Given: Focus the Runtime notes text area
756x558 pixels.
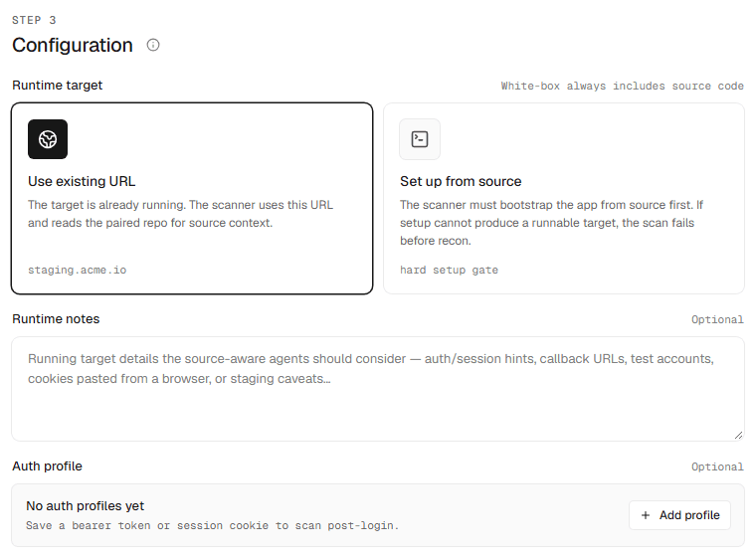Looking at the screenshot, I should 378,389.
